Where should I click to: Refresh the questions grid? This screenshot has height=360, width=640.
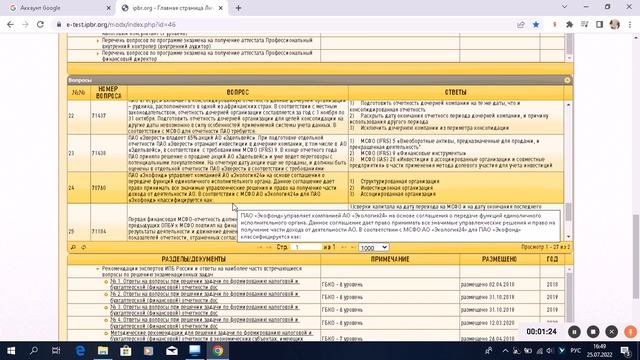[x=83, y=247]
